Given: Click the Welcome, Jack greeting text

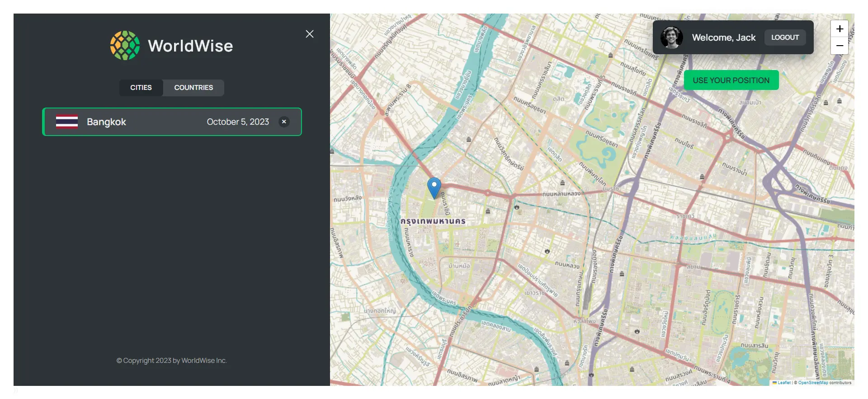Looking at the screenshot, I should [724, 38].
